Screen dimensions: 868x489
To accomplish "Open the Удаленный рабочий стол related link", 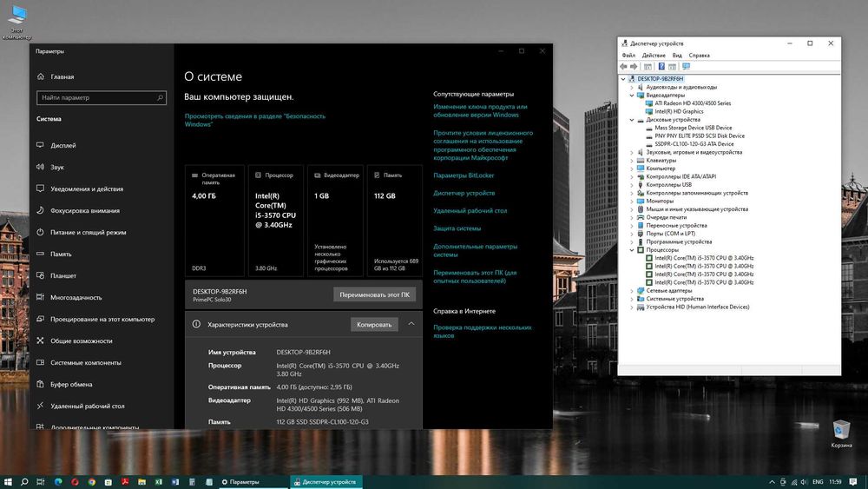I will 470,210.
